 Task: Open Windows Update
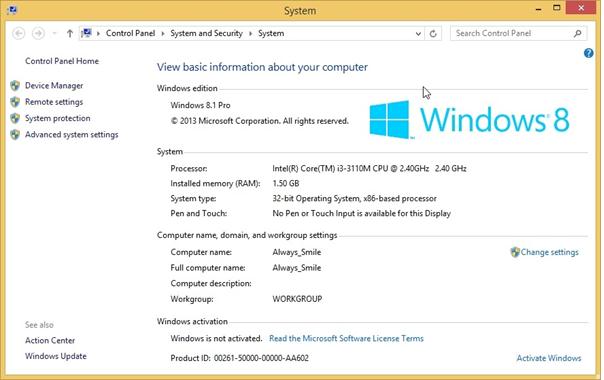coord(55,356)
